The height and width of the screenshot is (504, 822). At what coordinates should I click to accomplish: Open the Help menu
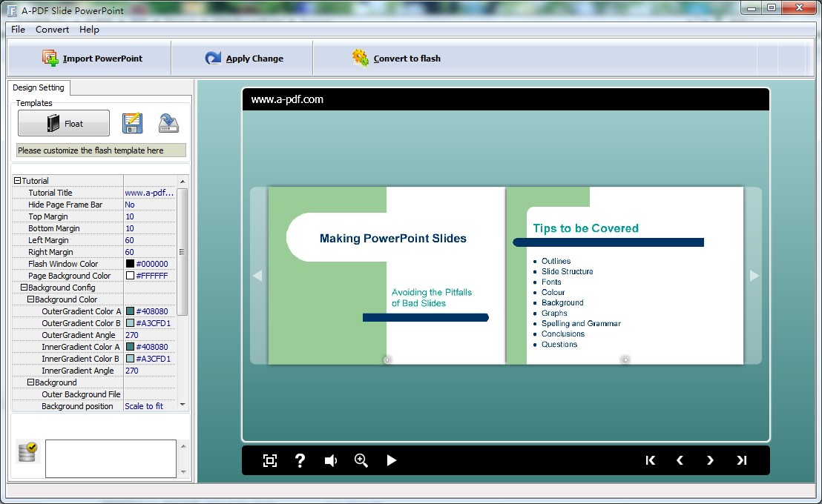coord(89,30)
